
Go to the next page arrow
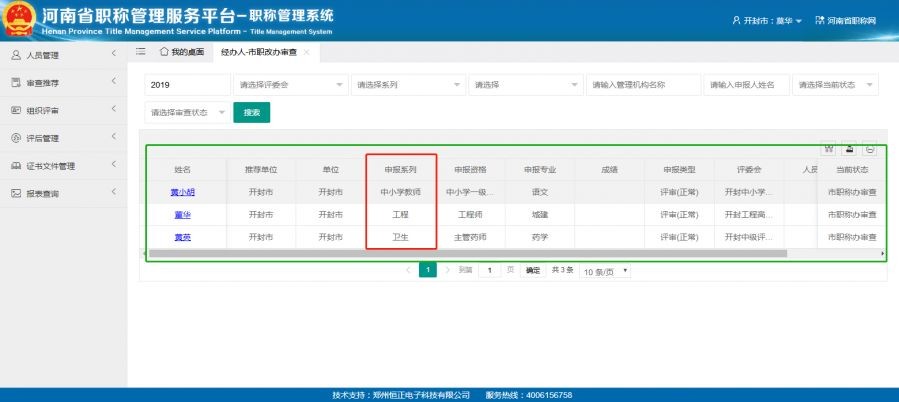[x=447, y=270]
